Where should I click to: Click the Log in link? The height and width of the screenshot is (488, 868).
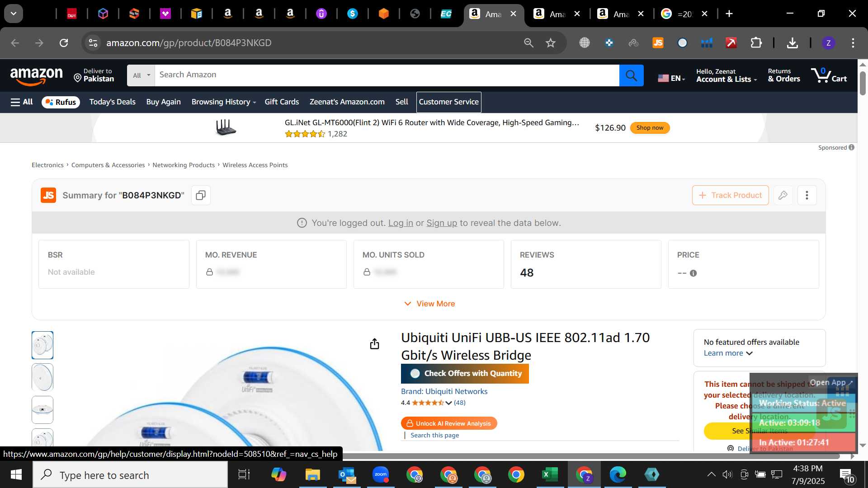point(401,223)
